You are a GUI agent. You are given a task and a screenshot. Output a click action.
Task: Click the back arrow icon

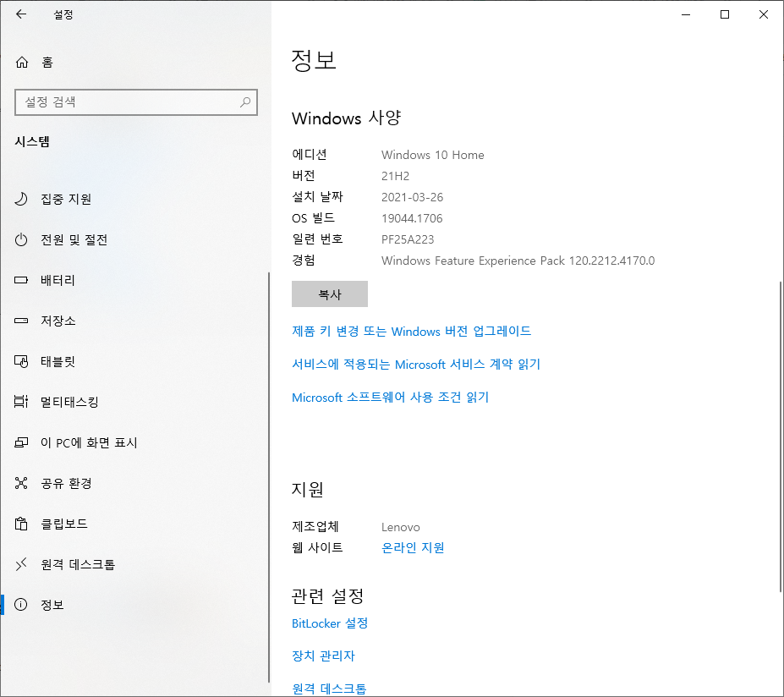tap(21, 14)
